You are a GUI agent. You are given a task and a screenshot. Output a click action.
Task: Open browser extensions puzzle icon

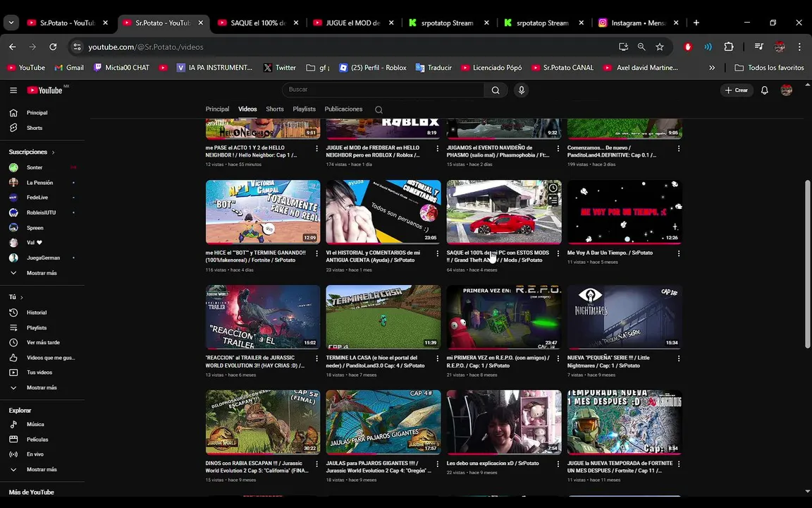(x=729, y=47)
